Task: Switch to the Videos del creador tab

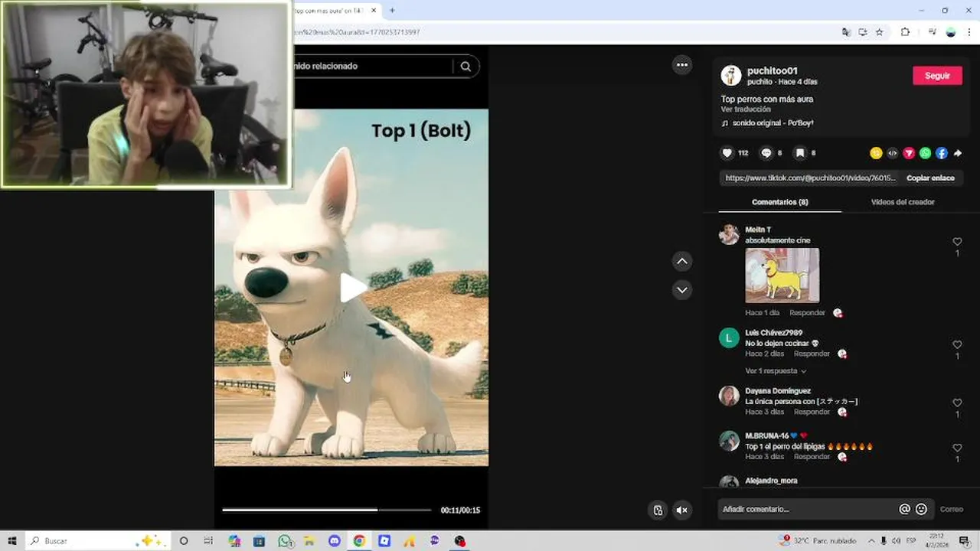Action: (903, 202)
